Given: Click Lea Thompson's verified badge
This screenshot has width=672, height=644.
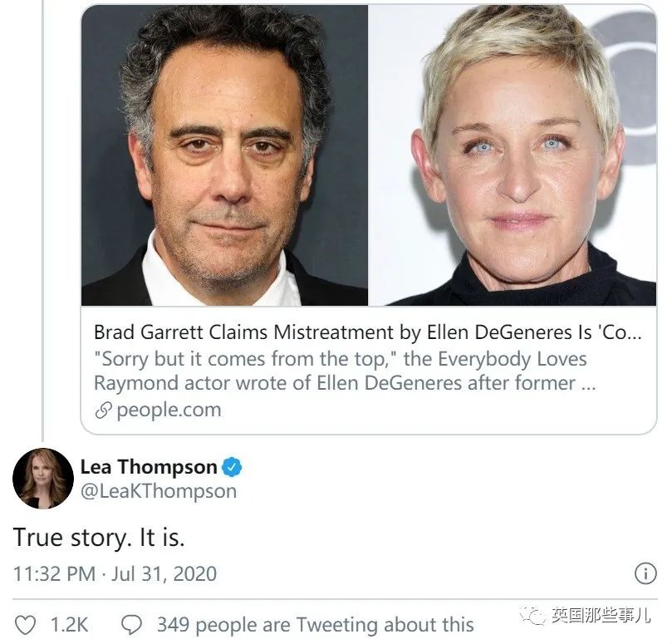Looking at the screenshot, I should (233, 468).
